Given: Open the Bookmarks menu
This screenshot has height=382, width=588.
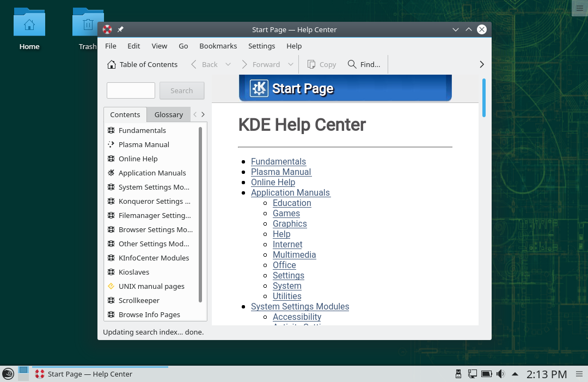Looking at the screenshot, I should pos(218,46).
